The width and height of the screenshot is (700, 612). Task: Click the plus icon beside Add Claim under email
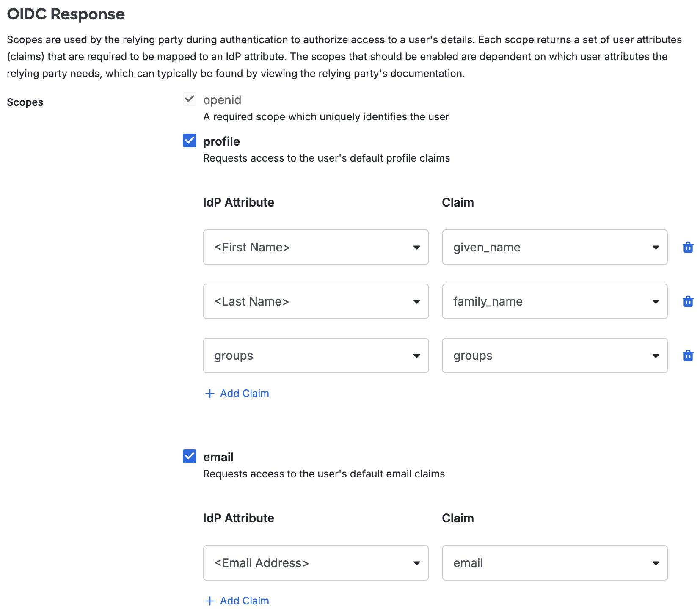209,601
